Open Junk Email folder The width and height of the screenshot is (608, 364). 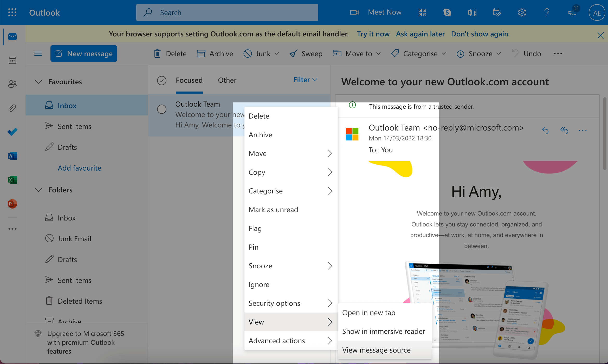pyautogui.click(x=87, y=239)
